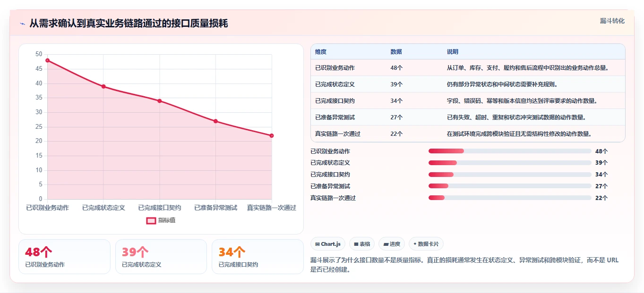The image size is (644, 293).
Task: Click the 34个 value in the table
Action: (x=397, y=101)
